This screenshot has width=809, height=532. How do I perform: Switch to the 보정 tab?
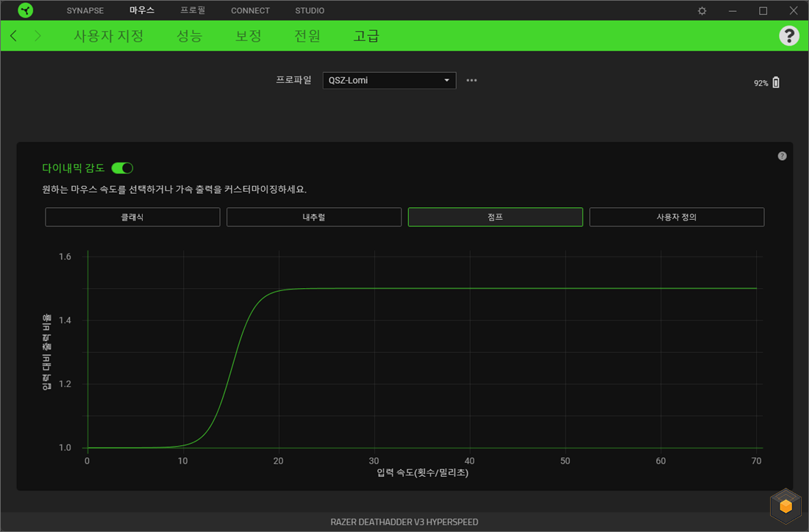[248, 35]
